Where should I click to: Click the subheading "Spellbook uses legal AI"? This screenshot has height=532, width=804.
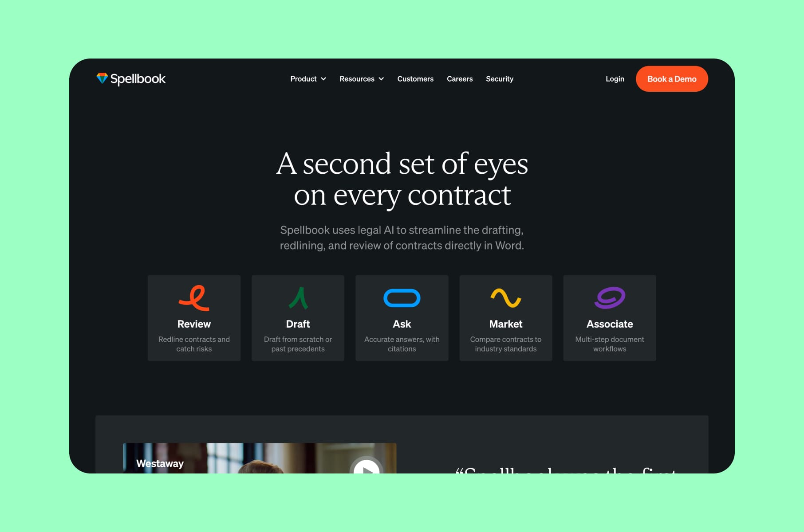coord(402,238)
